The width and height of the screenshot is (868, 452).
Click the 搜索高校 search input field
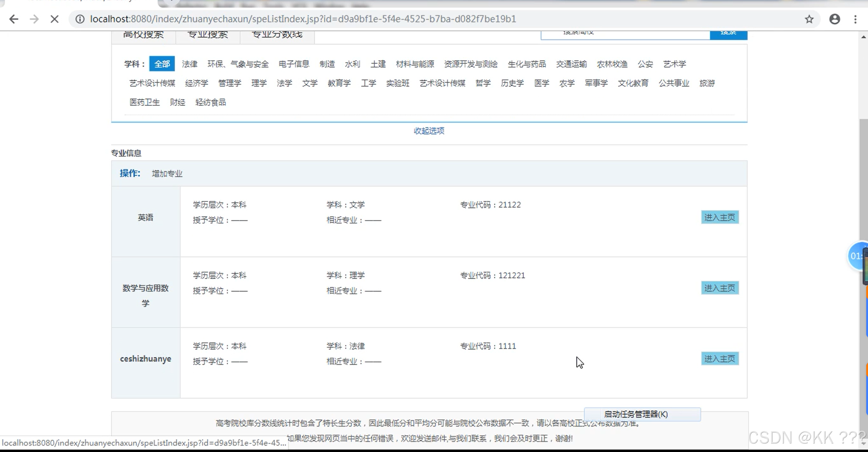(625, 34)
